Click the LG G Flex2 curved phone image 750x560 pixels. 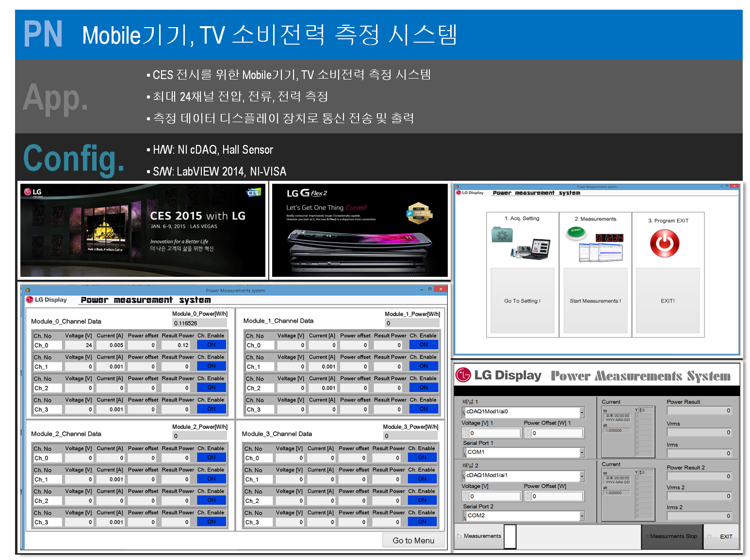[x=360, y=230]
